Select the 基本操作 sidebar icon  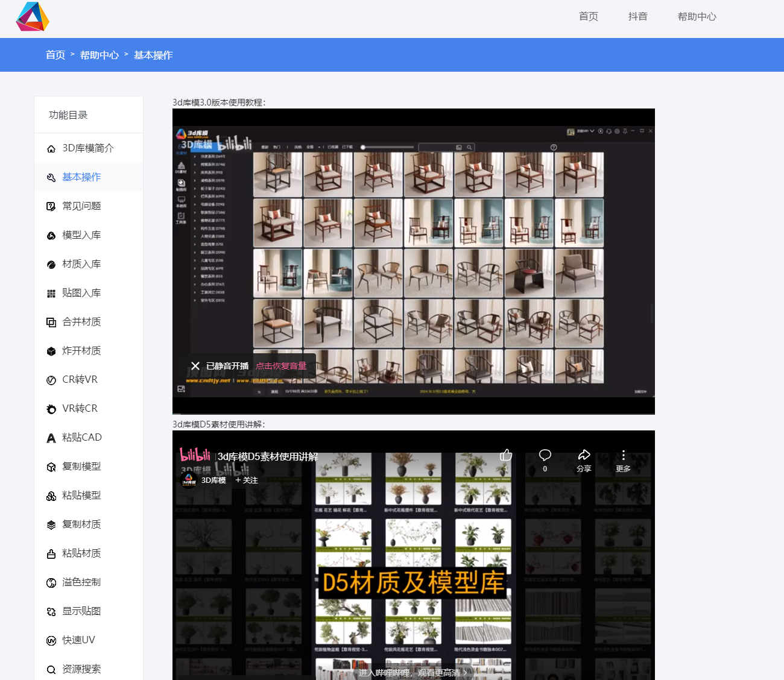51,177
